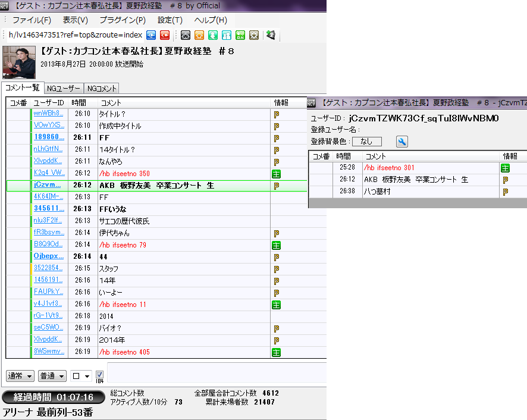Click the green 主 icon on ifseetno 405 row
This screenshot has width=527, height=420.
point(276,352)
